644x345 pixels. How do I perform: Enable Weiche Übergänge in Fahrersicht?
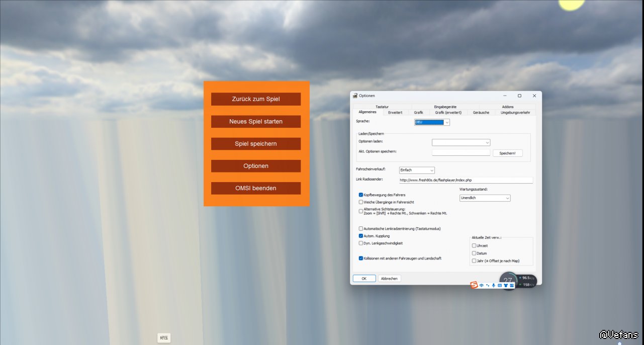(x=361, y=202)
